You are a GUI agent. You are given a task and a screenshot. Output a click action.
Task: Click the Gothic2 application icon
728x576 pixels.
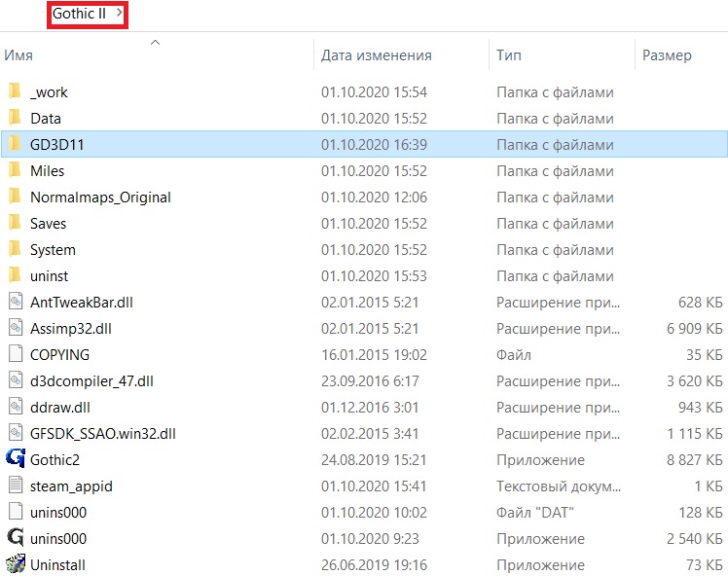click(15, 459)
